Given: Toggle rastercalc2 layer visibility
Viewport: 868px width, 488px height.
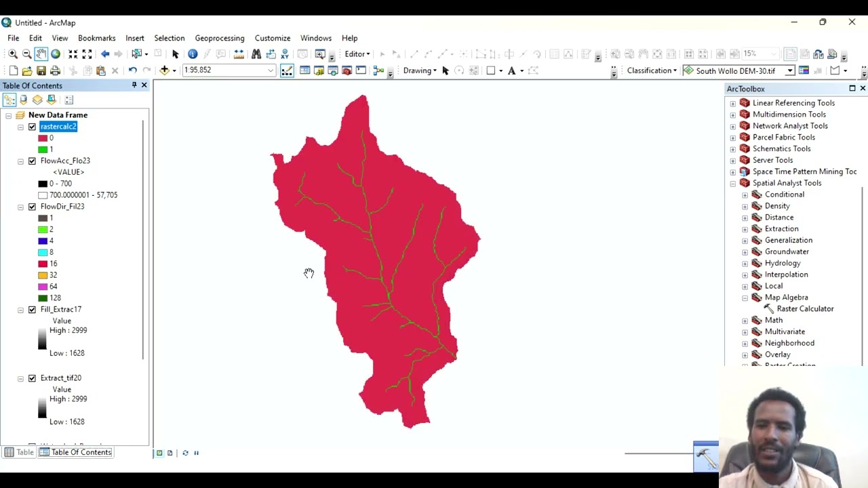Looking at the screenshot, I should pyautogui.click(x=32, y=127).
